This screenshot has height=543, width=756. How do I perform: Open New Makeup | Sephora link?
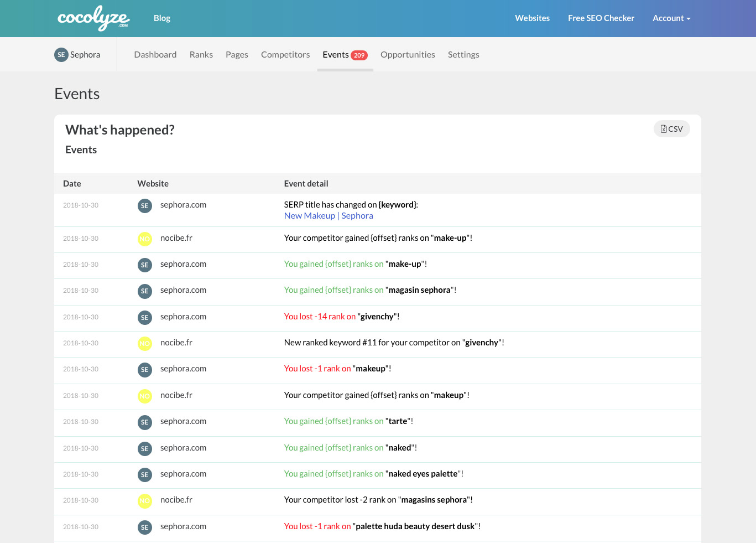pyautogui.click(x=329, y=216)
